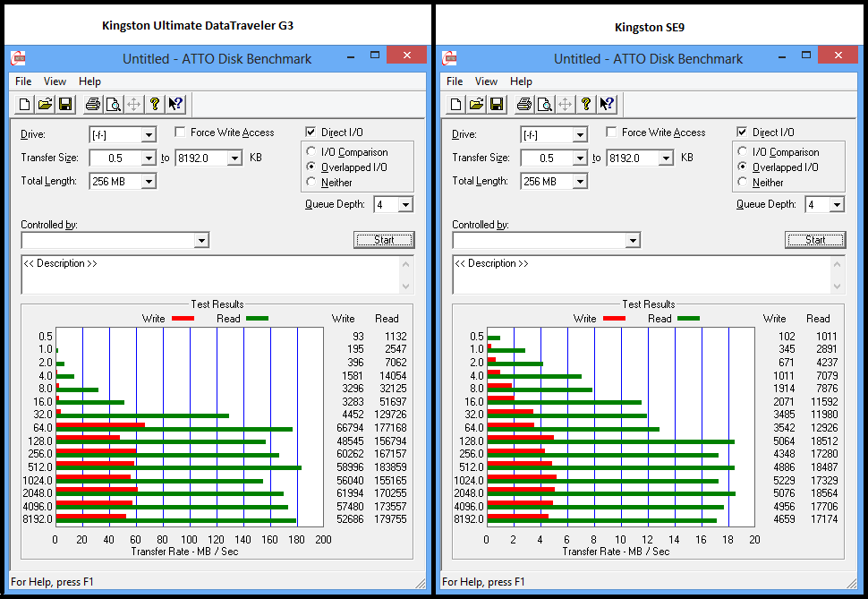Activate context help pointer icon in DataTraveler G3 window
The image size is (868, 599).
(174, 104)
